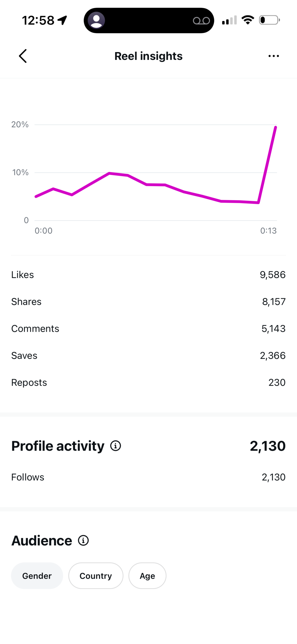Viewport: 297px width, 644px height.
Task: Tap the info icon next to Profile activity
Action: point(116,446)
